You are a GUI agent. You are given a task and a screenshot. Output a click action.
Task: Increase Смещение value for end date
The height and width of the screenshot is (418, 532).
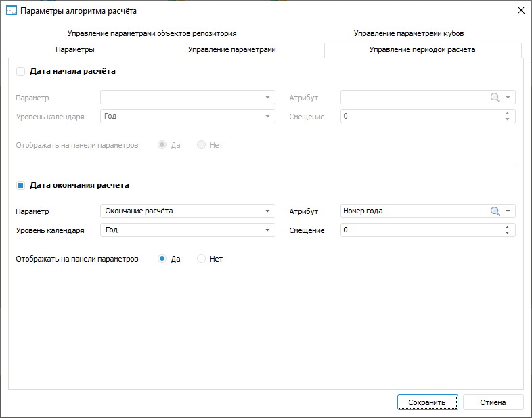coord(507,227)
